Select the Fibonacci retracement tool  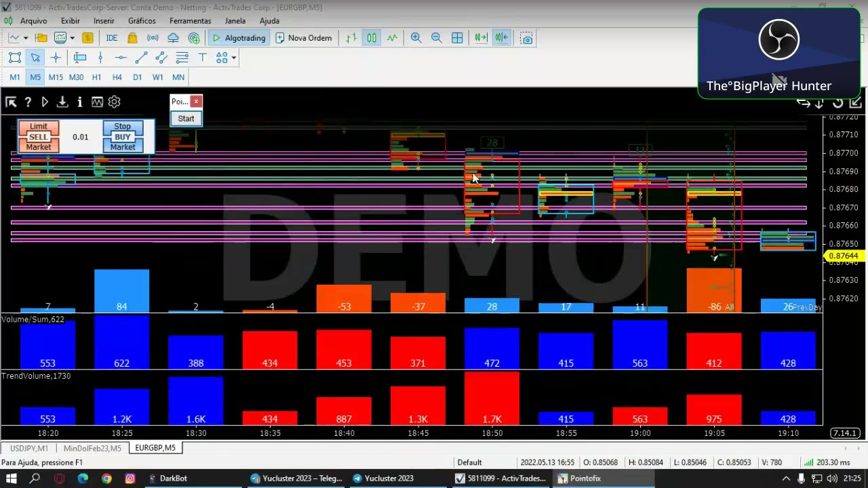[182, 58]
